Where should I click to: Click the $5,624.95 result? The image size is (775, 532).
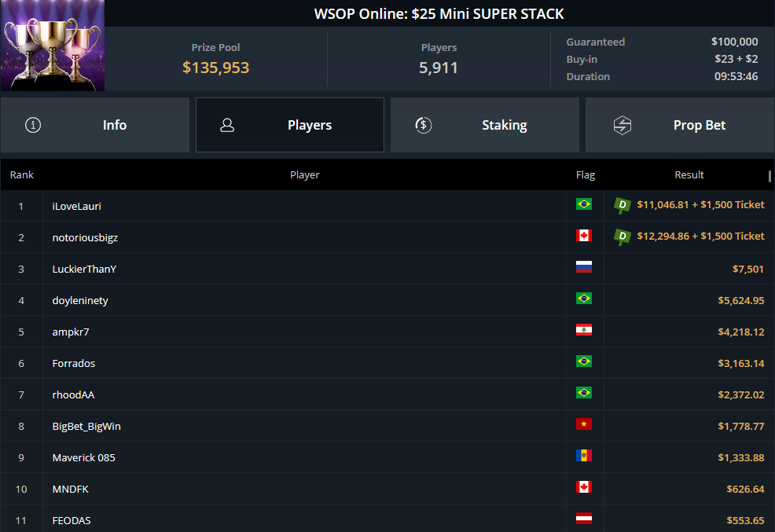click(741, 301)
